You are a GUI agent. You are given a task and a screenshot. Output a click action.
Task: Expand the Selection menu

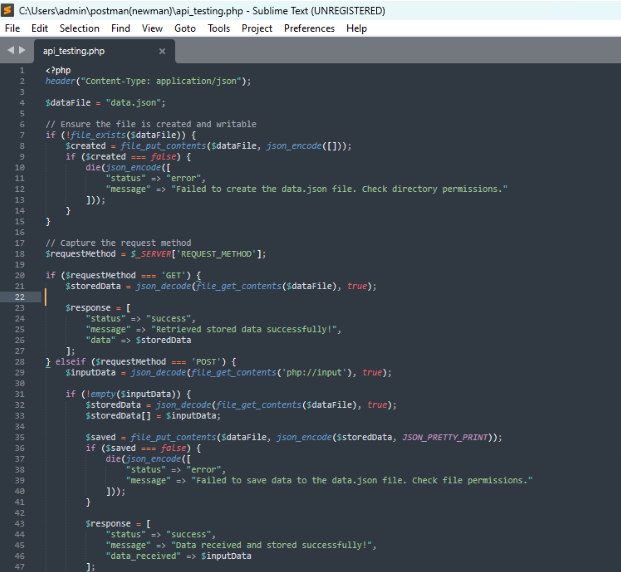click(79, 28)
